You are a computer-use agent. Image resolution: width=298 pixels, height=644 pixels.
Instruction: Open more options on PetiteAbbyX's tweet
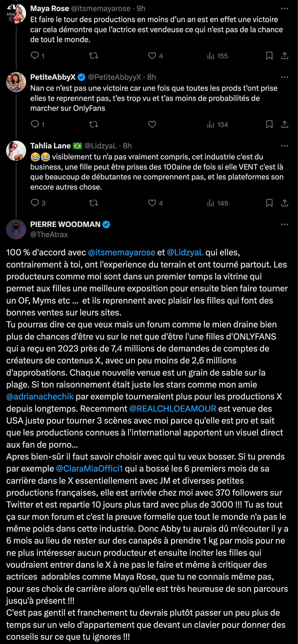point(284,77)
